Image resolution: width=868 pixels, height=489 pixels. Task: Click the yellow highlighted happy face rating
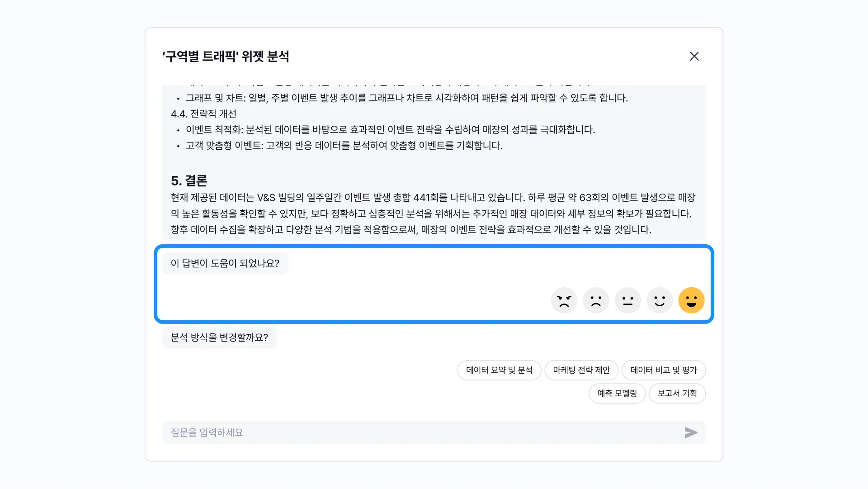(x=691, y=300)
